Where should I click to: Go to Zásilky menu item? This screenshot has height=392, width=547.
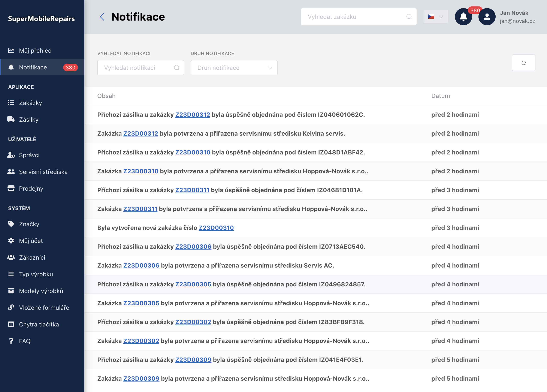pyautogui.click(x=42, y=119)
